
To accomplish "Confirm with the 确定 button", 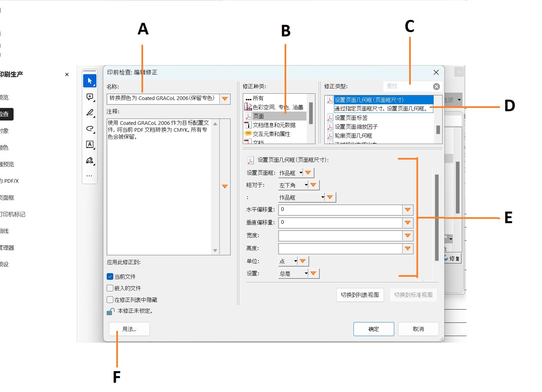I will [x=374, y=329].
